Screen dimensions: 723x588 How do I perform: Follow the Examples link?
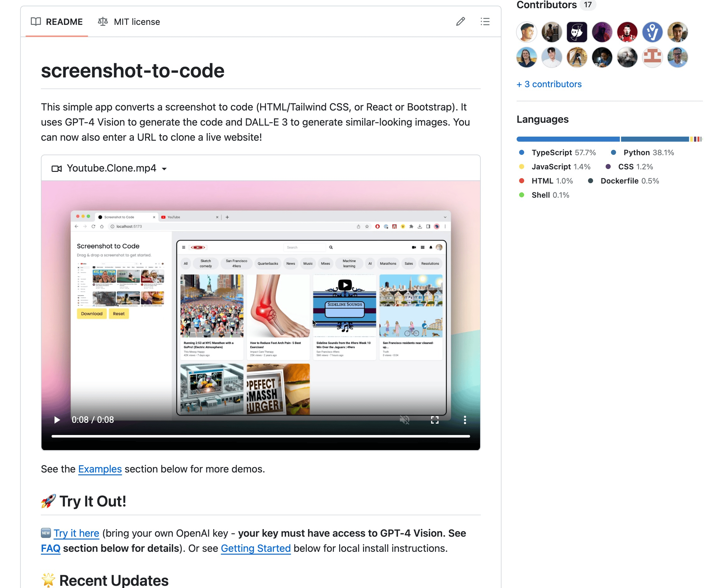(x=100, y=469)
